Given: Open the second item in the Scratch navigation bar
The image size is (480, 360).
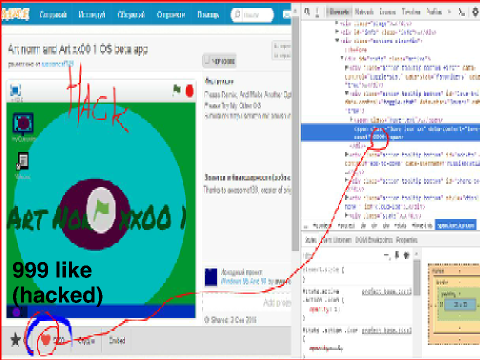Looking at the screenshot, I should coord(92,15).
